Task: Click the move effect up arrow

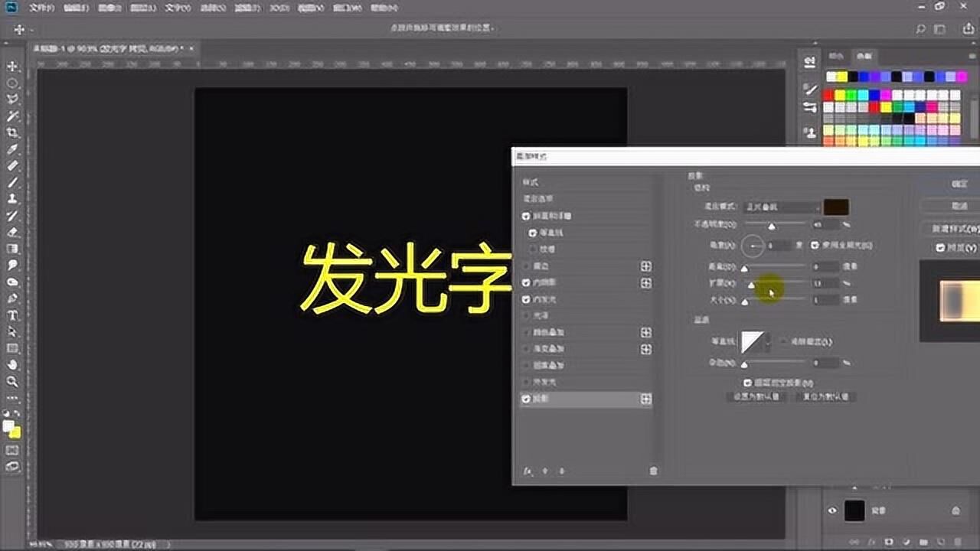Action: [545, 471]
